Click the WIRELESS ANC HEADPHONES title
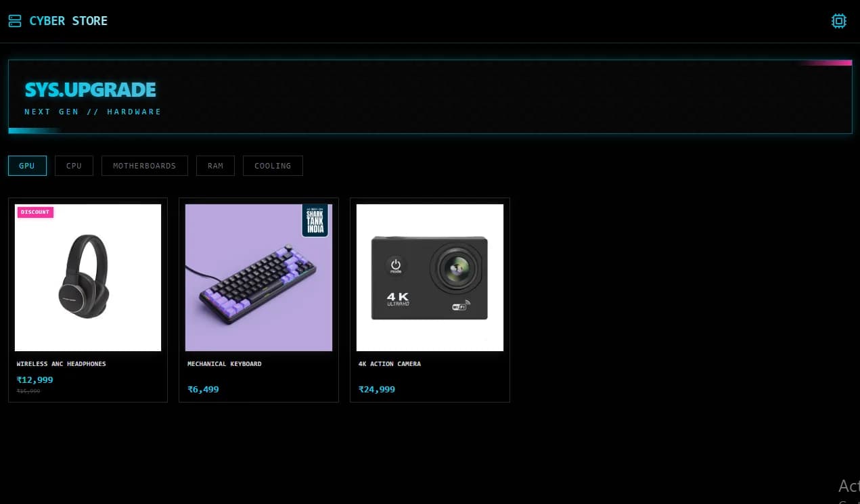The height and width of the screenshot is (504, 860). (61, 364)
